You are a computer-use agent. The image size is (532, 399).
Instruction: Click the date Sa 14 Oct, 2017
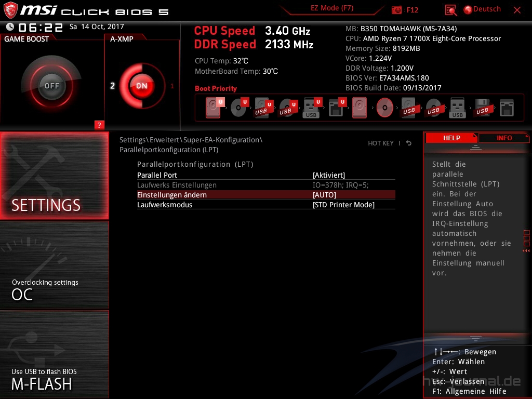pyautogui.click(x=97, y=26)
